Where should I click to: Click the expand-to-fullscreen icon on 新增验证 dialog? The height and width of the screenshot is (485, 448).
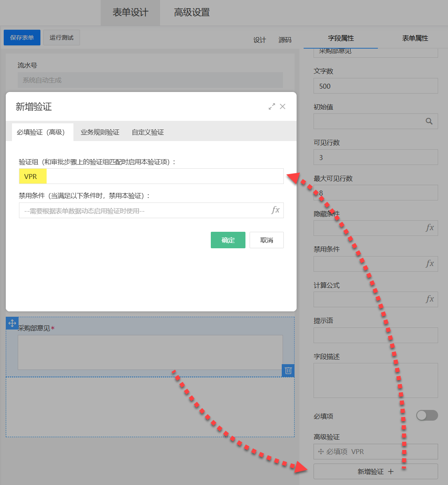tap(272, 106)
